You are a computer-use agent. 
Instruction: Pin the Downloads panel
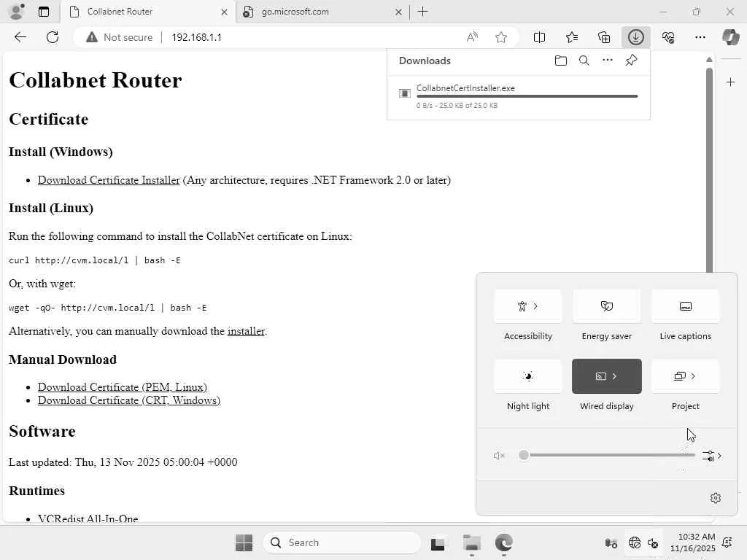[631, 61]
